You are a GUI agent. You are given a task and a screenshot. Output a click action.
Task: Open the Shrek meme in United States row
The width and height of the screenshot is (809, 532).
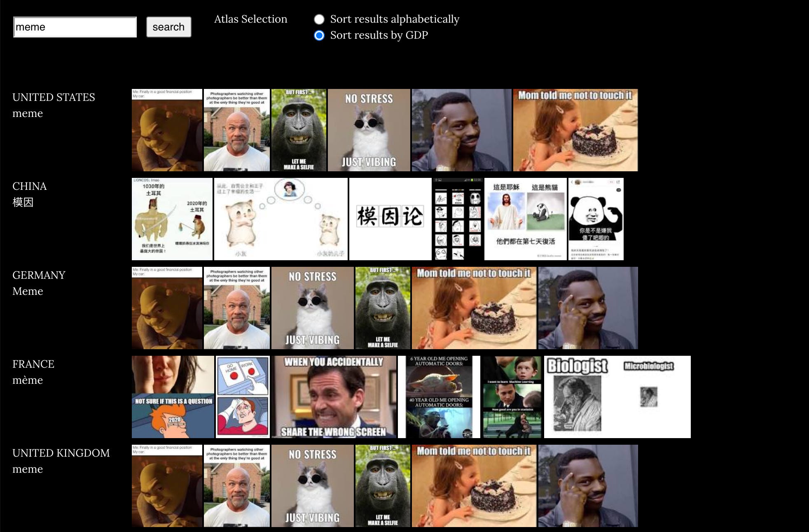tap(167, 130)
